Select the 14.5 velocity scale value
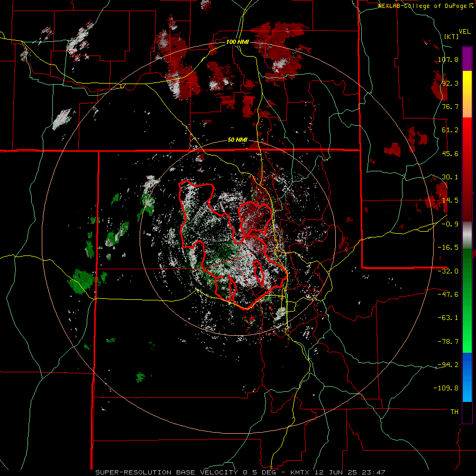Viewport: 476px width, 476px height. point(450,200)
